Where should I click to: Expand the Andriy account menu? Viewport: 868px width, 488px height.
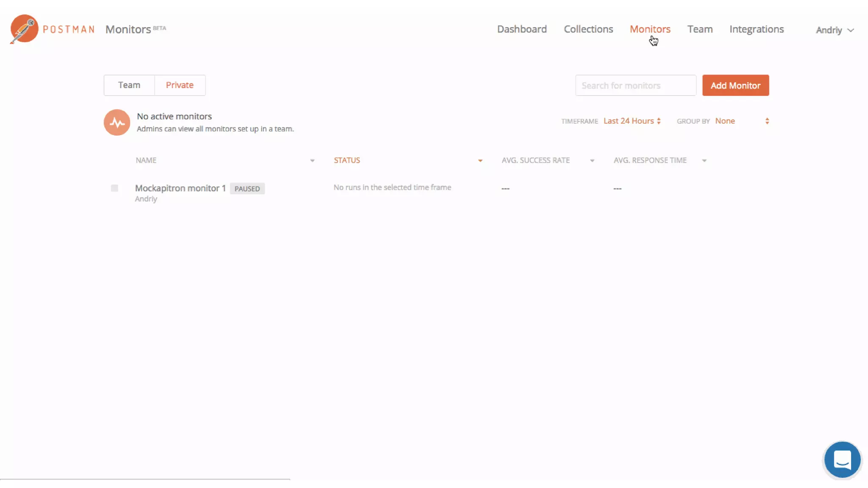[x=835, y=30]
